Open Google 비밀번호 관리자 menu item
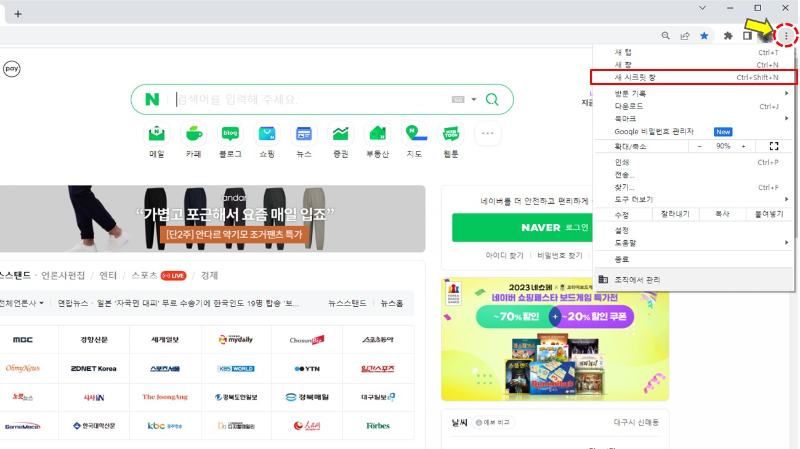Image resolution: width=800 pixels, height=449 pixels. [x=693, y=132]
